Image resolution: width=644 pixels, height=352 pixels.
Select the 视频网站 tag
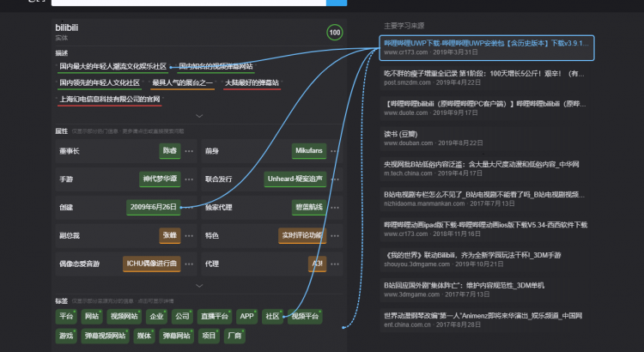pos(124,317)
